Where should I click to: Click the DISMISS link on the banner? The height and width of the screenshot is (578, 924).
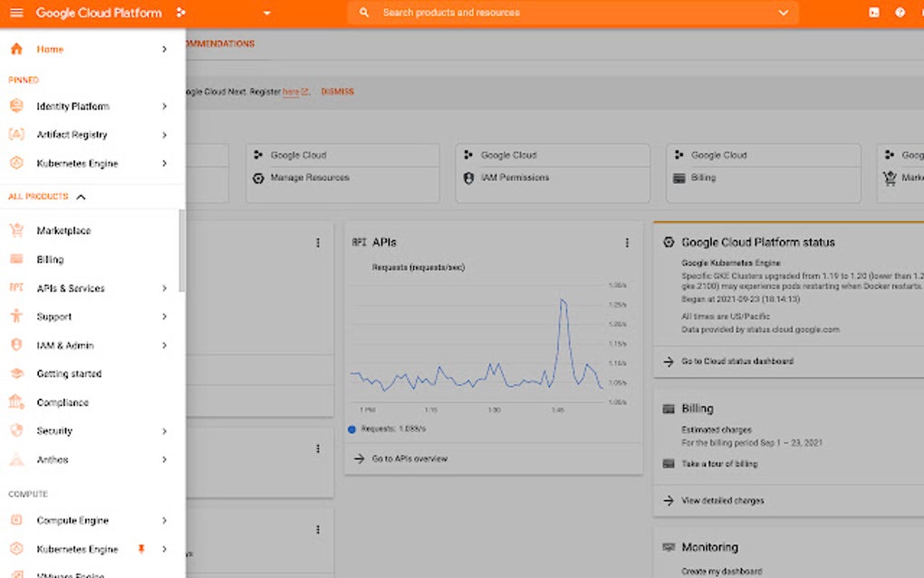pos(338,92)
